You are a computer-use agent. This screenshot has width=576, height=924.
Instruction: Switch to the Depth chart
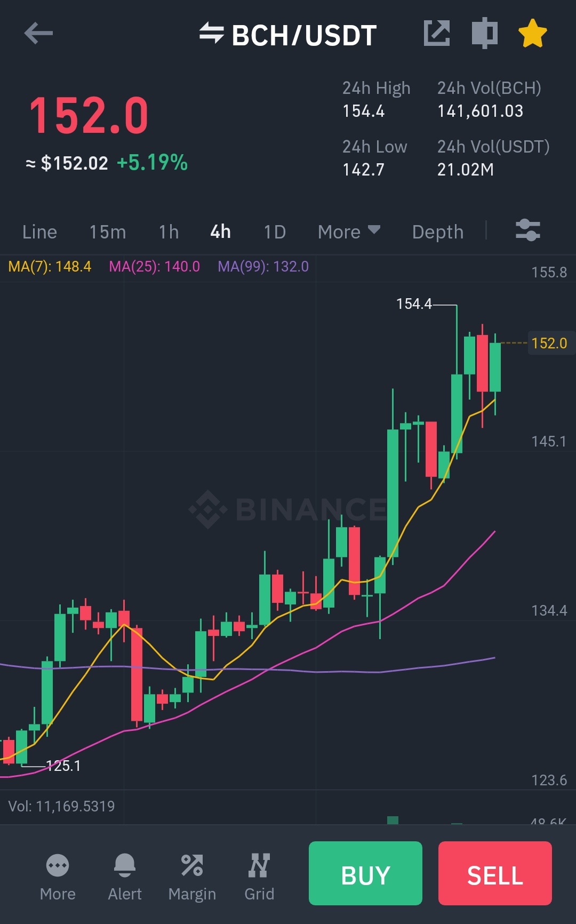coord(438,232)
